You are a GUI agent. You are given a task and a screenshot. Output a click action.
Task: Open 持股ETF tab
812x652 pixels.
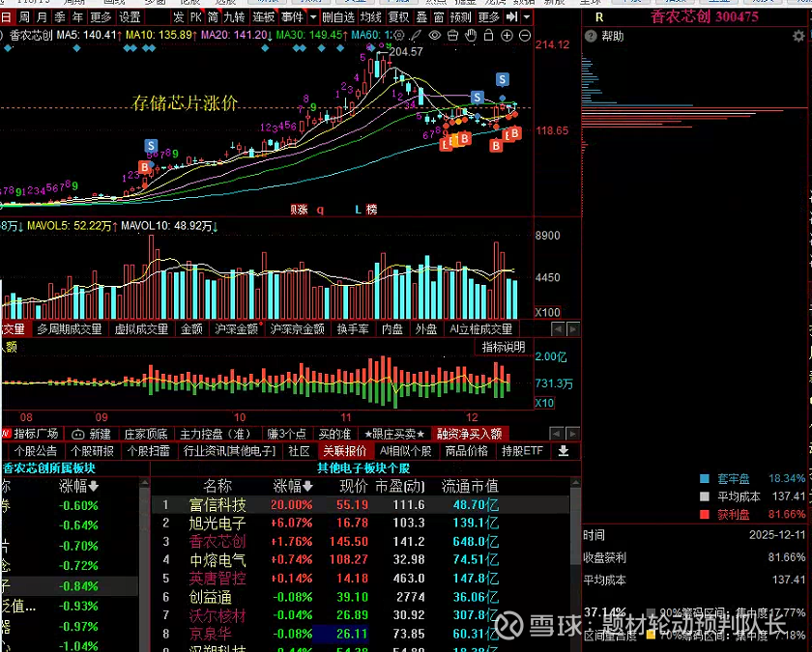click(522, 451)
